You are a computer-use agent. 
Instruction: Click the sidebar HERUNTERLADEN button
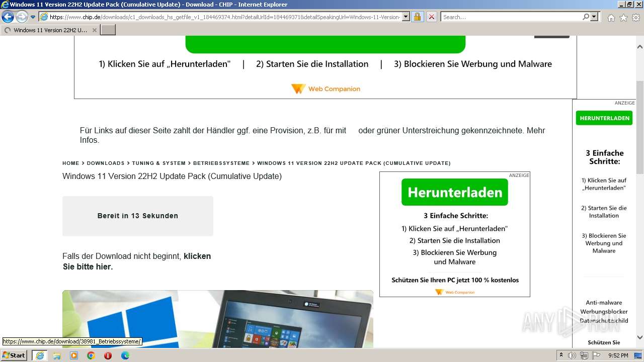point(604,118)
